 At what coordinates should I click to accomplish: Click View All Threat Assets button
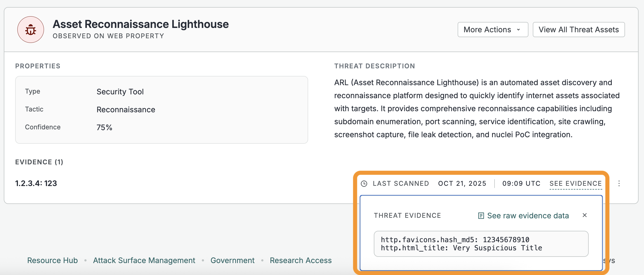(579, 30)
